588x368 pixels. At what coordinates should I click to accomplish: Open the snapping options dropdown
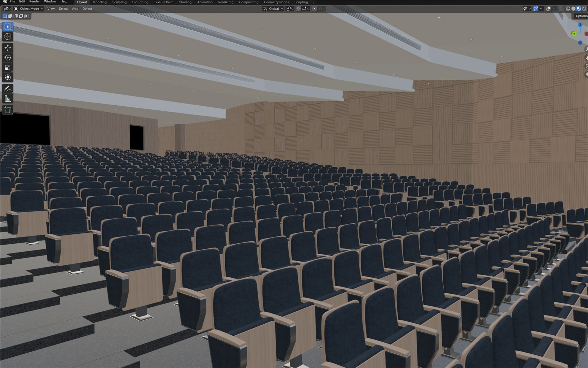pos(306,9)
